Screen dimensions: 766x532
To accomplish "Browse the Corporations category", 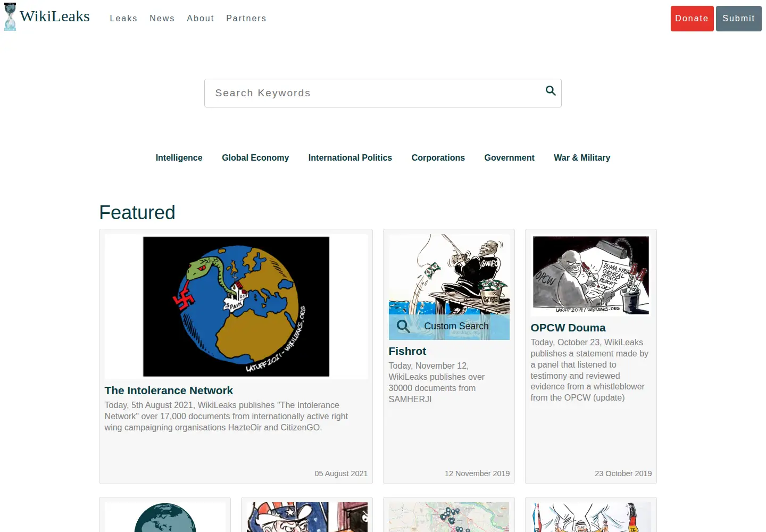I will (438, 157).
